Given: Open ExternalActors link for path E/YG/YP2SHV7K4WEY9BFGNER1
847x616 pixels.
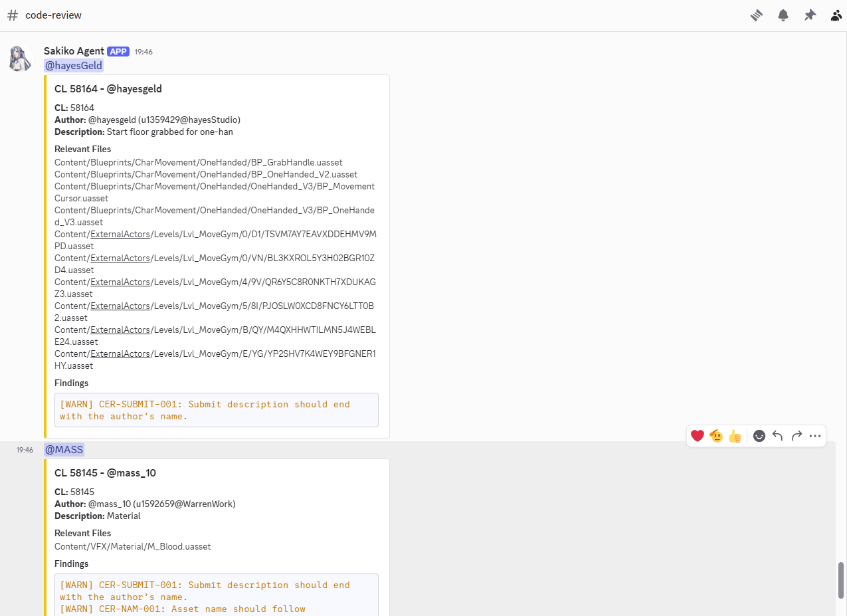Looking at the screenshot, I should coord(120,354).
